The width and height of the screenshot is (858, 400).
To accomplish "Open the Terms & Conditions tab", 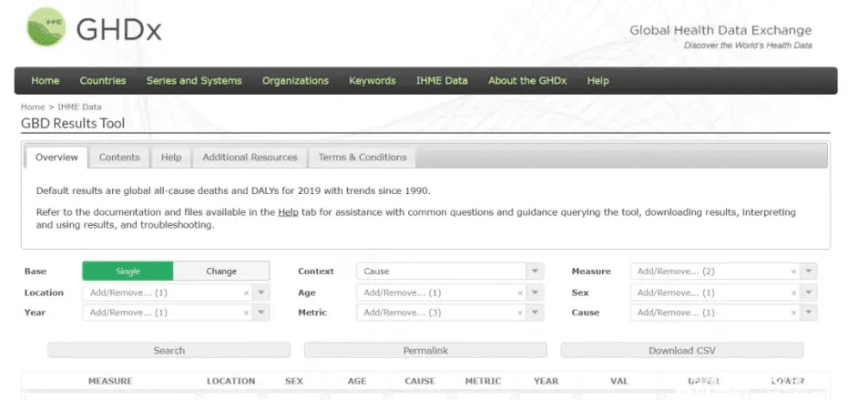I will [362, 157].
